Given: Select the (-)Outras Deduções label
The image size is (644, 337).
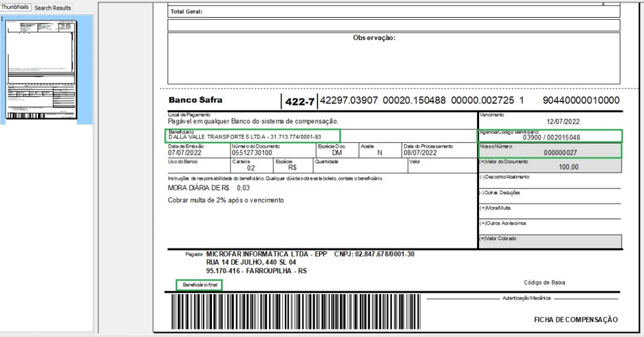Looking at the screenshot, I should tap(500, 193).
